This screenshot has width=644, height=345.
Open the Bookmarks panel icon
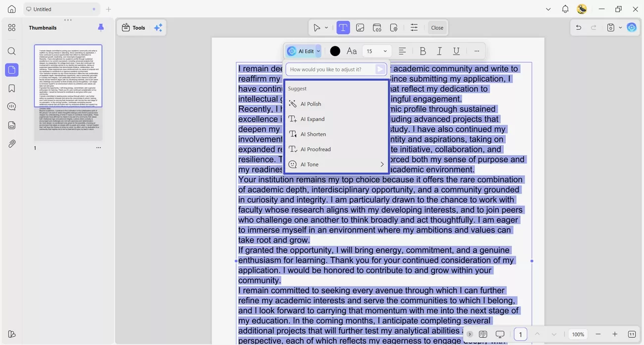click(x=12, y=88)
